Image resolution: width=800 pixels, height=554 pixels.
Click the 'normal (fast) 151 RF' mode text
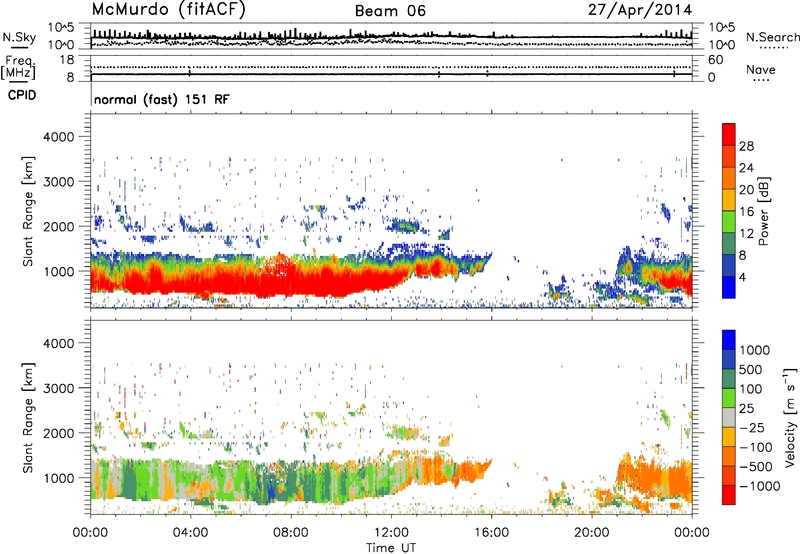point(162,99)
